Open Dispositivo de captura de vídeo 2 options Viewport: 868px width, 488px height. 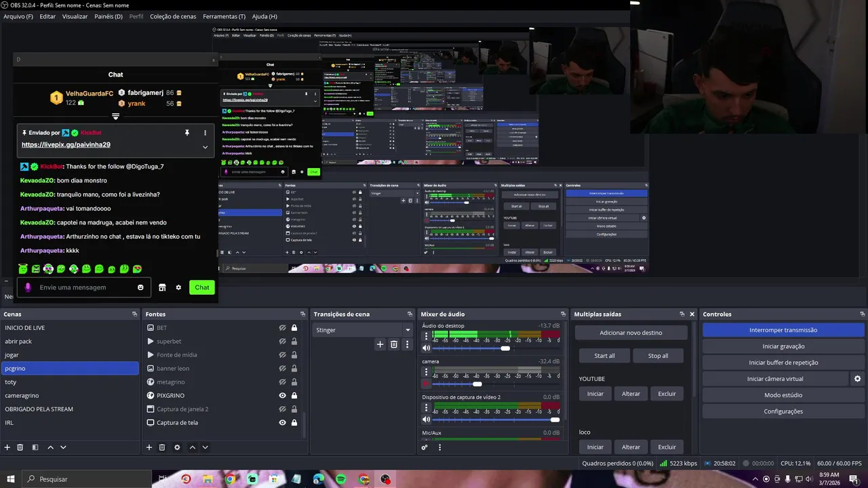click(427, 407)
